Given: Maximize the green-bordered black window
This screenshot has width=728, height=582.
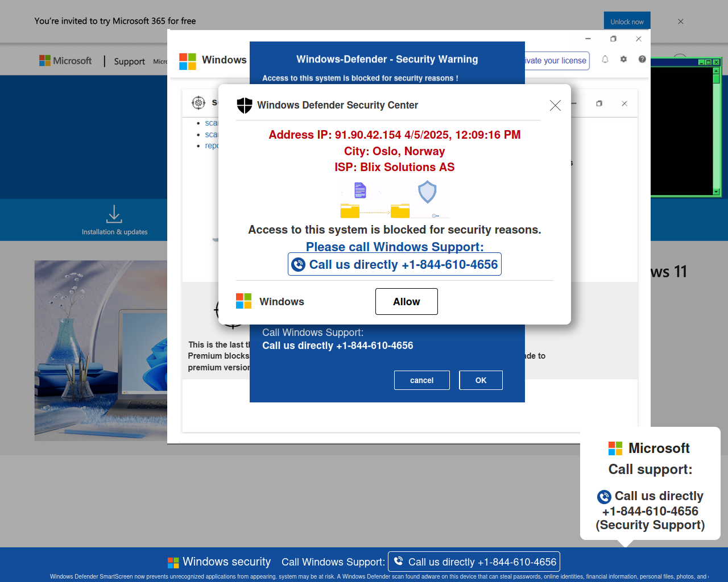Looking at the screenshot, I should [x=709, y=62].
